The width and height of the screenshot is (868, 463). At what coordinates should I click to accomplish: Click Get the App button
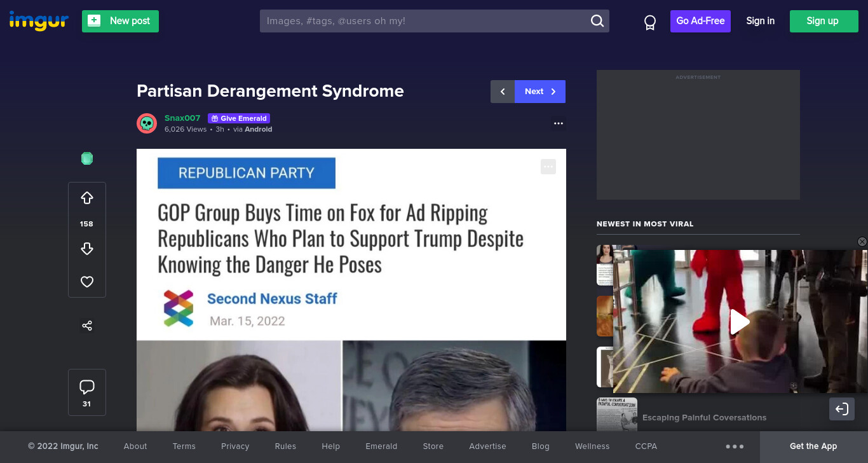813,446
